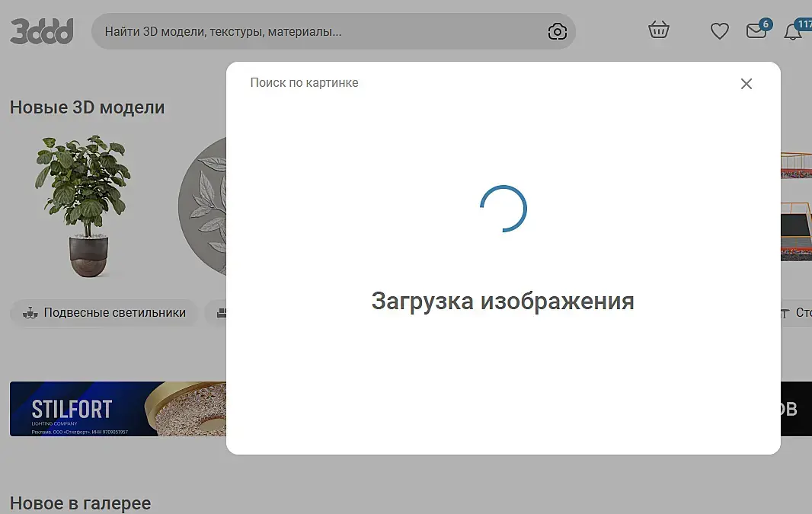The image size is (812, 514).
Task: Show notifications via the bell icon
Action: point(793,31)
